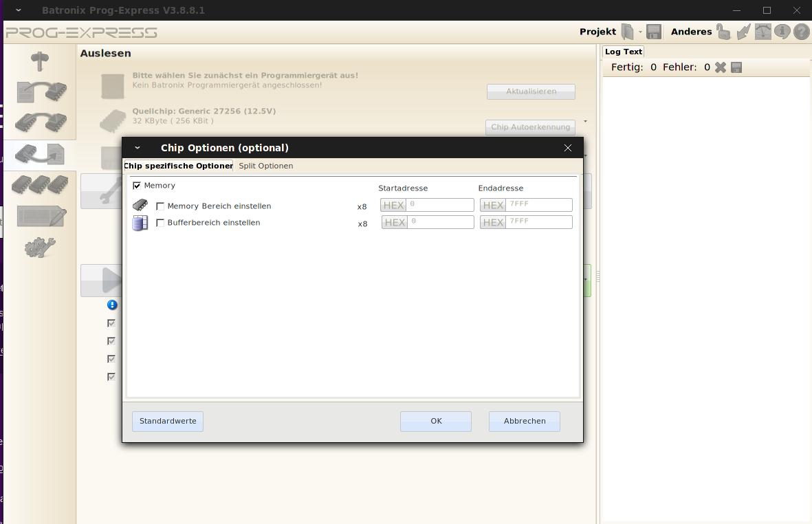Image resolution: width=812 pixels, height=524 pixels.
Task: Enable Memory Bereich einstellen checkbox
Action: (x=160, y=206)
